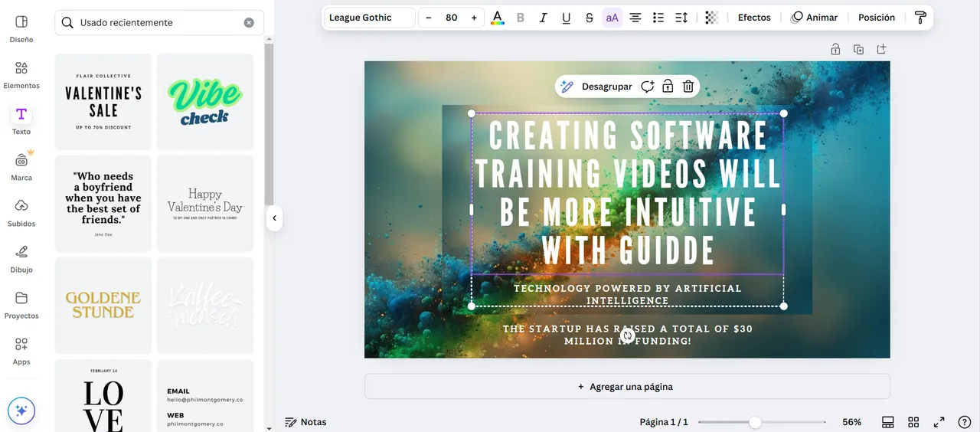The height and width of the screenshot is (432, 980).
Task: Choose the Valentine's Sale text template
Action: coord(103,102)
